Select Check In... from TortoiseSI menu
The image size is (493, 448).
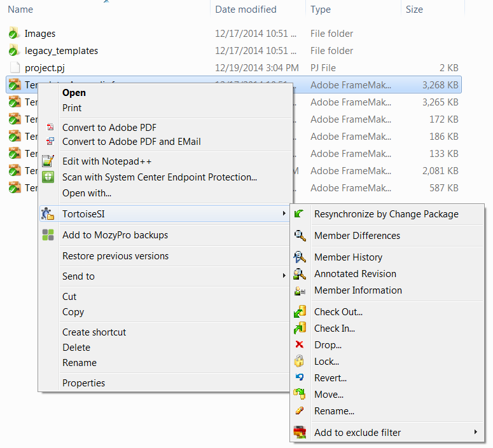[335, 329]
